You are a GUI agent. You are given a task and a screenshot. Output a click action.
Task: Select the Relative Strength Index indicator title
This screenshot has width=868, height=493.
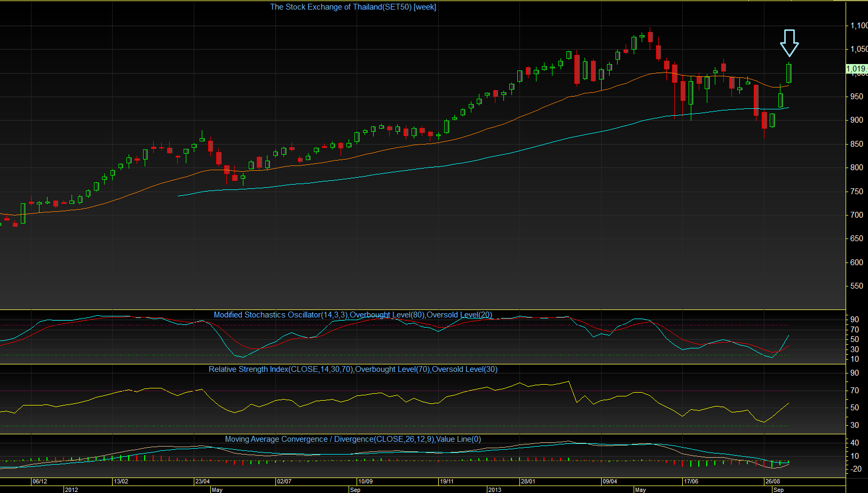(x=353, y=369)
